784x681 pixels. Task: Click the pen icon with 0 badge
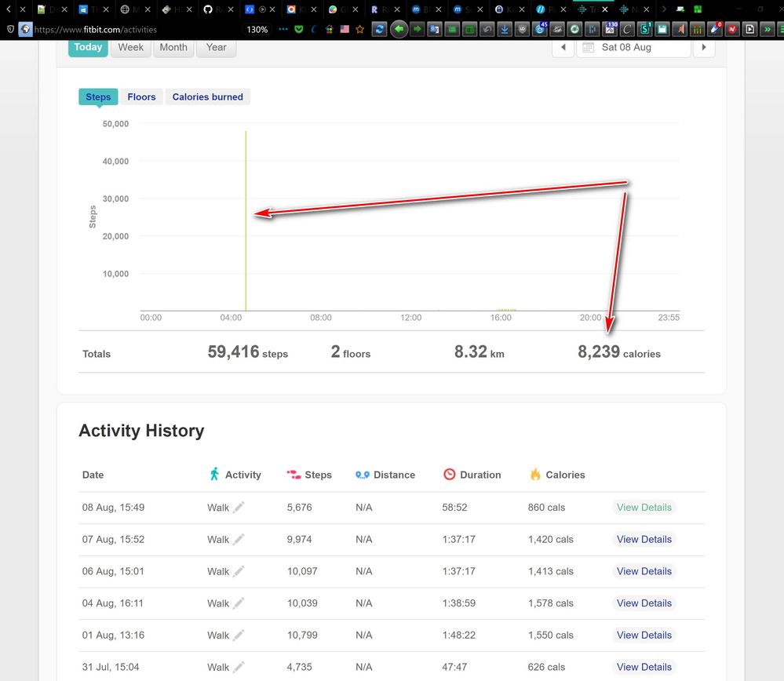(715, 29)
